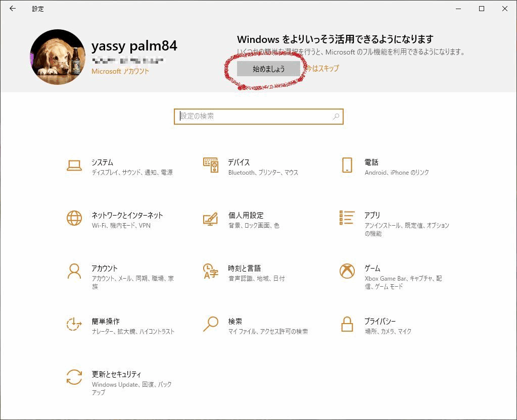Viewport: 517px width, 420px height.
Task: Open the ネットワークとインターネット globe icon
Action: (x=74, y=218)
